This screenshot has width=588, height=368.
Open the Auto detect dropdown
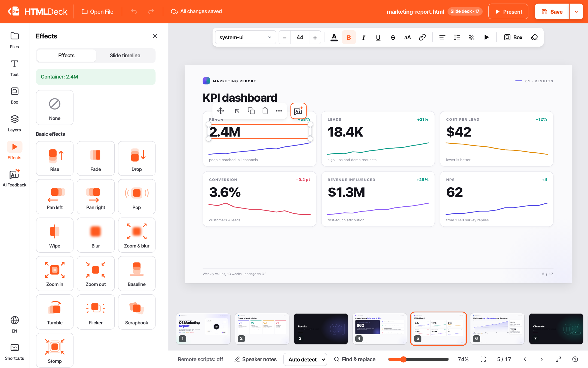305,359
